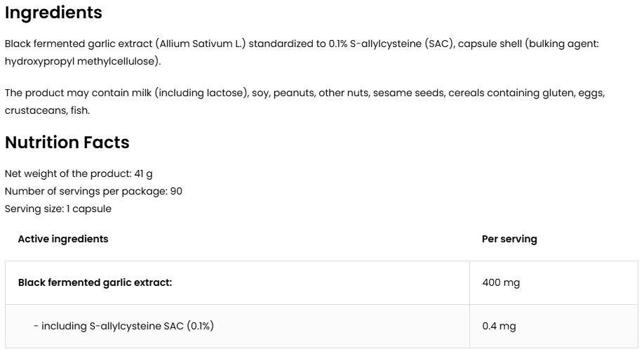Click the sesame seeds allergen text
This screenshot has width=644, height=354.
409,93
